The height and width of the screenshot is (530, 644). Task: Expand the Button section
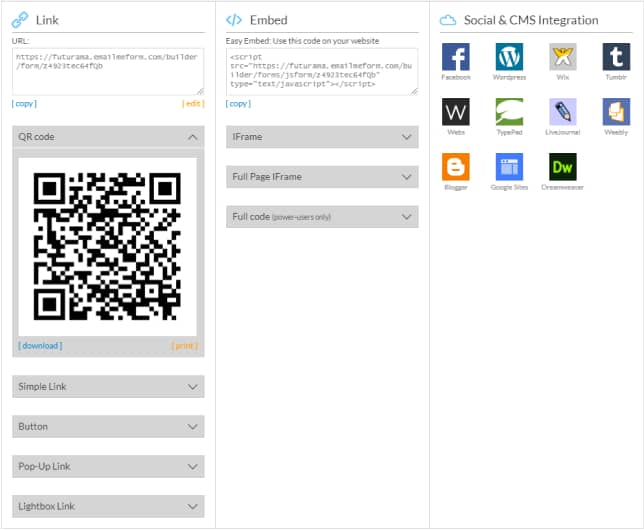[108, 426]
